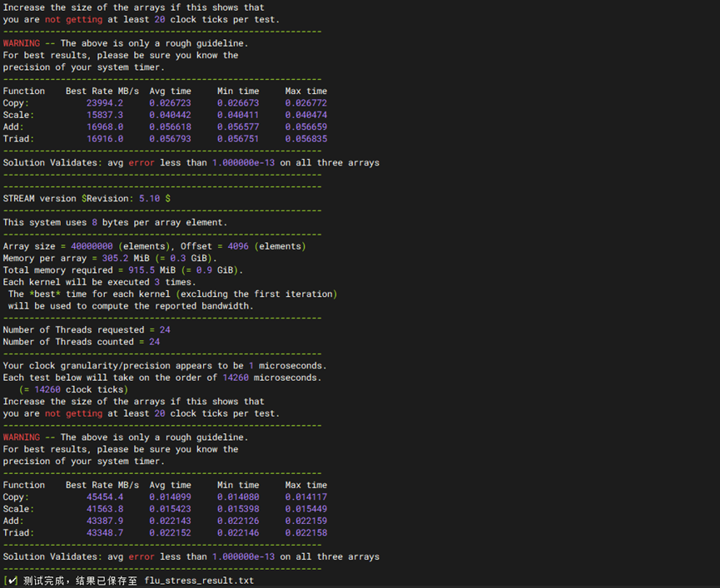720x588 pixels.
Task: Click the Avg time value 0.022152
Action: tap(170, 533)
